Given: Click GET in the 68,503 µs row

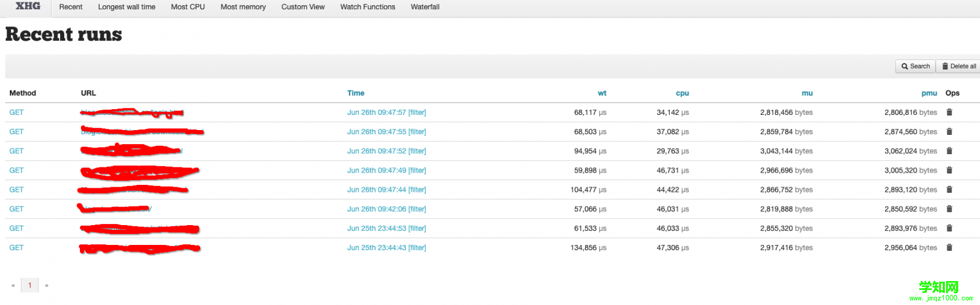Looking at the screenshot, I should point(16,131).
